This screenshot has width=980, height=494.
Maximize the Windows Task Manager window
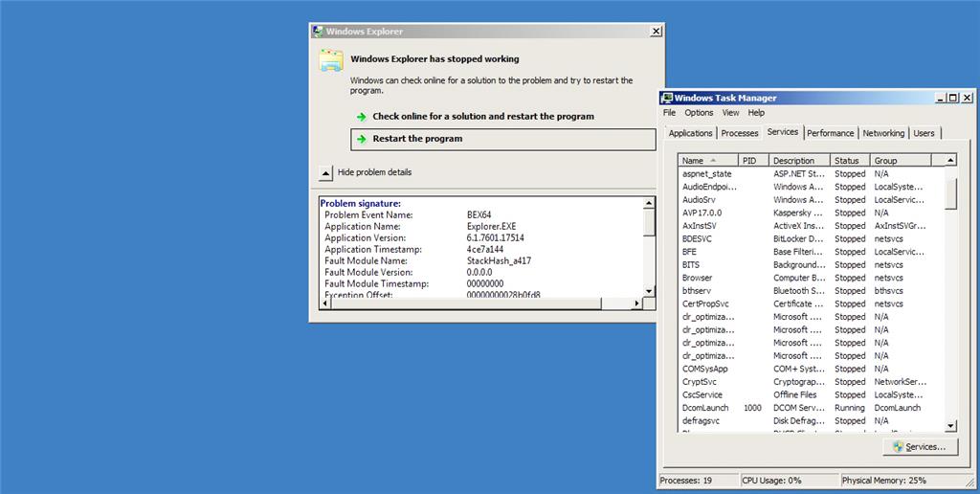coord(952,99)
